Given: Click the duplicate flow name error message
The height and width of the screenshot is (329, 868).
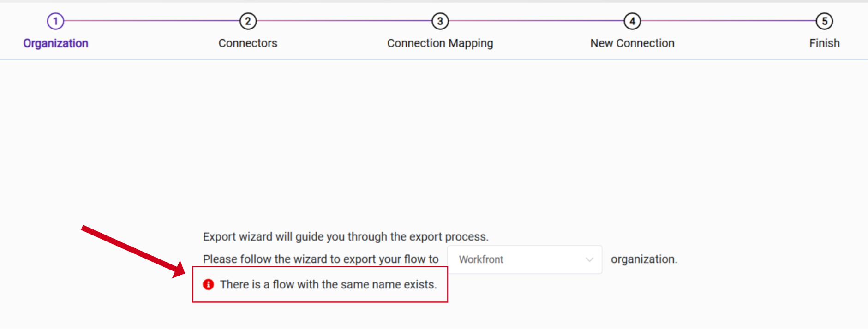Looking at the screenshot, I should coord(328,284).
